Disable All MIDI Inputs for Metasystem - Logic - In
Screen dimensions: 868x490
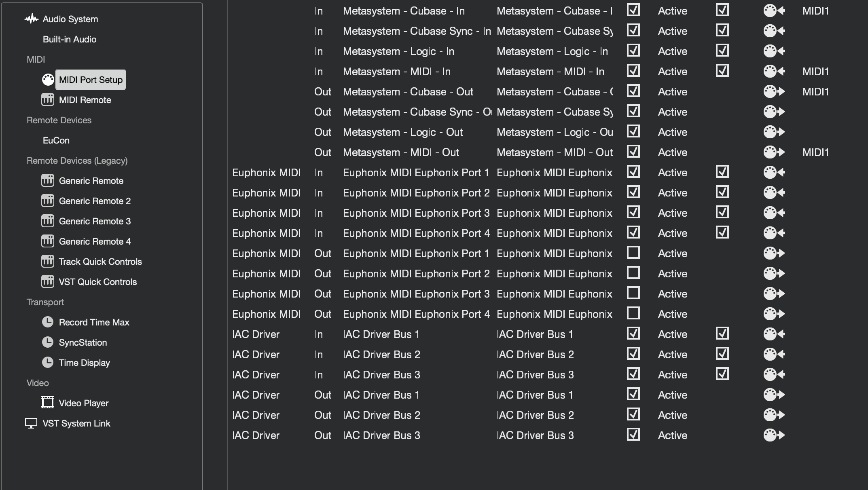[x=722, y=51]
